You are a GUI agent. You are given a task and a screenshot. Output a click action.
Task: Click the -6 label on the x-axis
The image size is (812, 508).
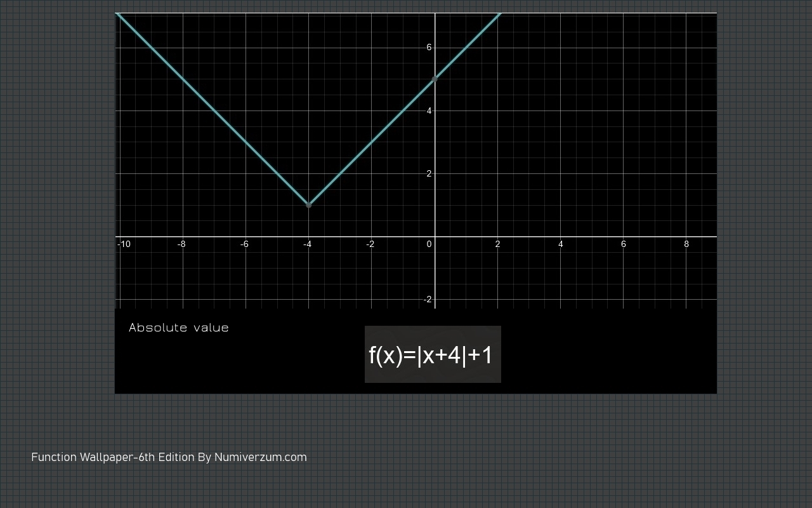tap(244, 244)
